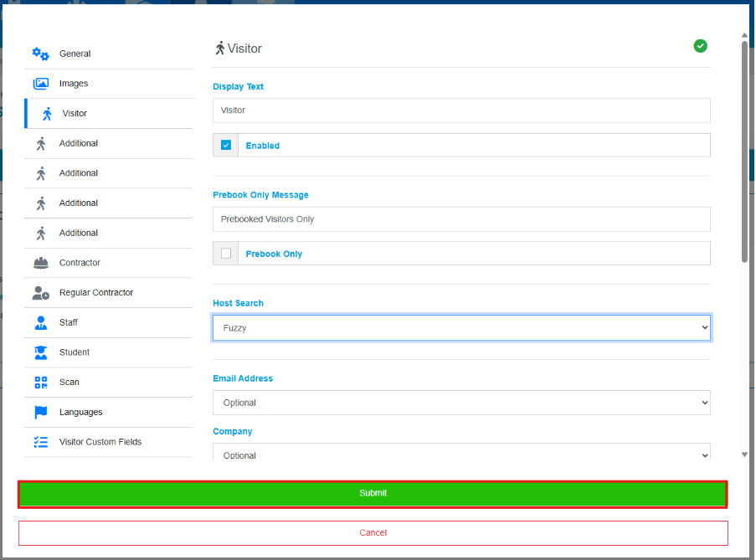Click the Languages flag icon
The image size is (756, 560).
(40, 413)
